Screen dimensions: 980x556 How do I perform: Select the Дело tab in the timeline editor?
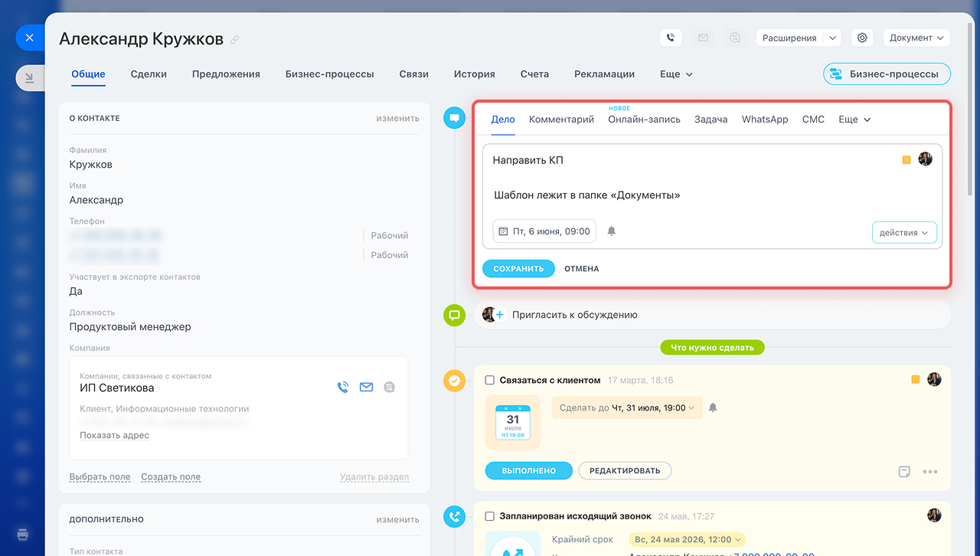(x=503, y=119)
